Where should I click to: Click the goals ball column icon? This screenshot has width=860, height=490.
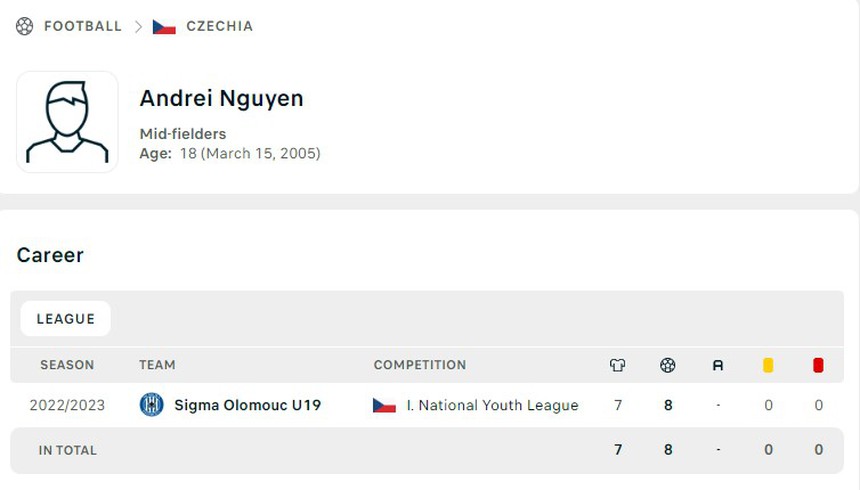click(668, 365)
